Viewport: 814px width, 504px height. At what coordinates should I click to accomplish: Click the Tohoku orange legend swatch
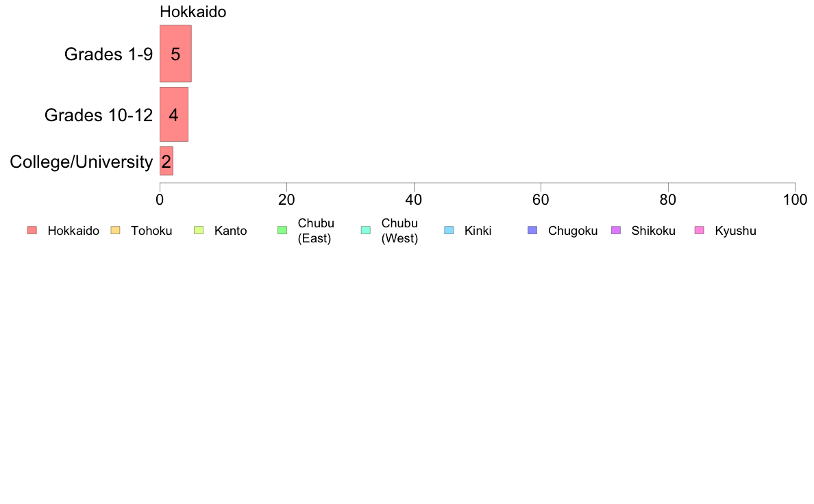click(x=115, y=231)
